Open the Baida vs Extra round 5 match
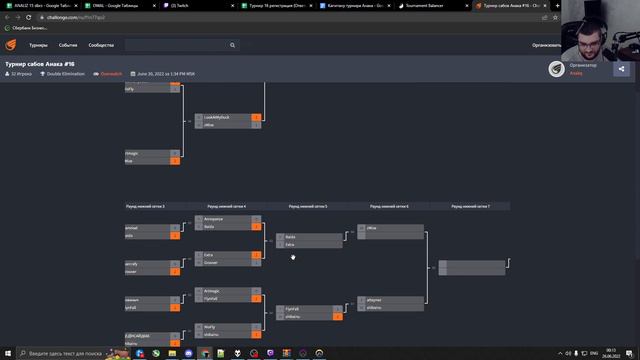 click(x=309, y=241)
